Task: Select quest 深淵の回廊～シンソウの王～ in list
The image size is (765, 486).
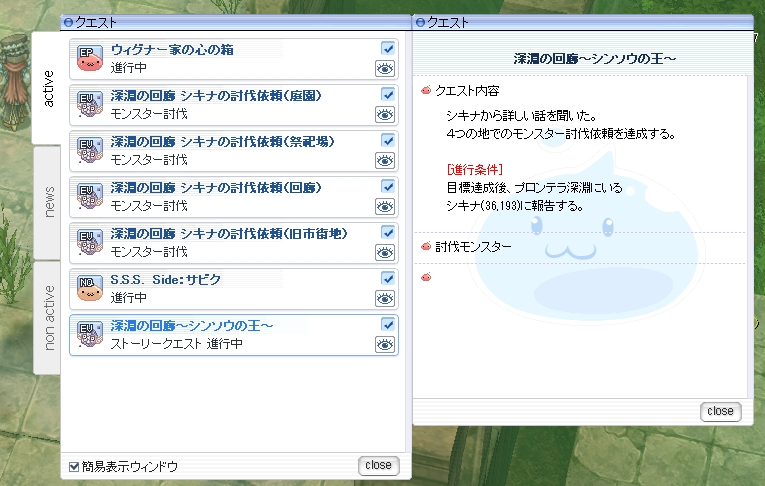Action: 234,335
